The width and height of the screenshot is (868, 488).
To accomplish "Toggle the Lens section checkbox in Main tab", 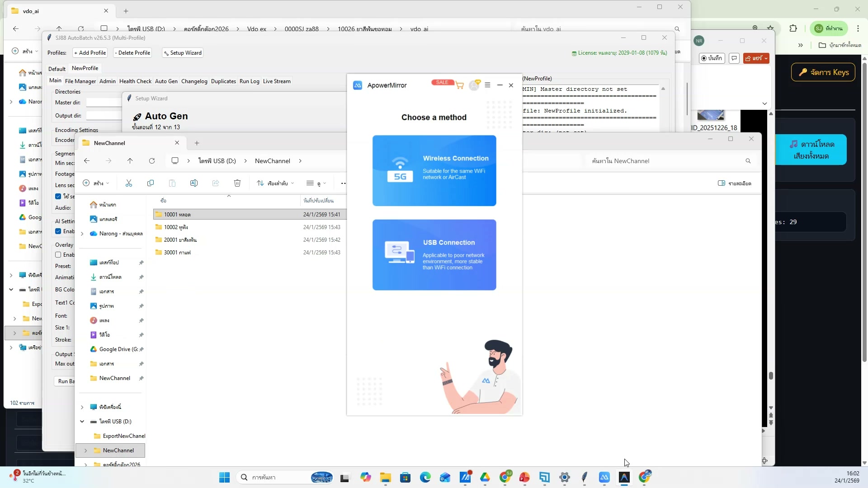I will coord(58,196).
